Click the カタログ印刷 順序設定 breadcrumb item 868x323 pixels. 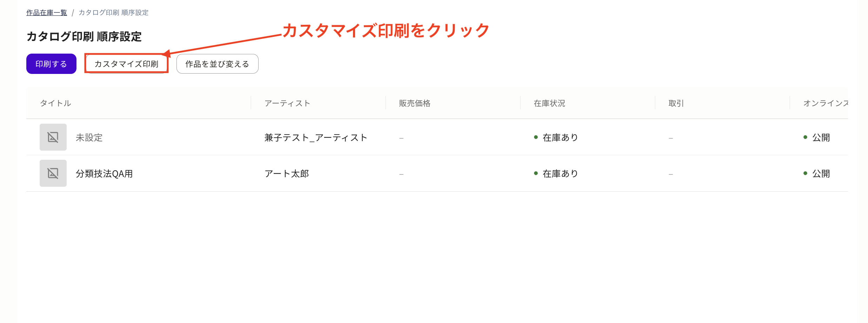tap(113, 12)
